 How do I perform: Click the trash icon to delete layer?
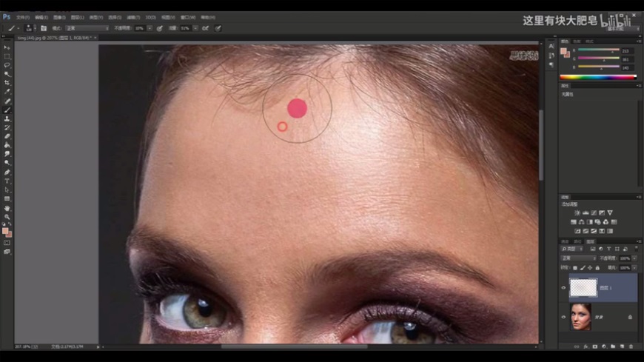pos(630,346)
